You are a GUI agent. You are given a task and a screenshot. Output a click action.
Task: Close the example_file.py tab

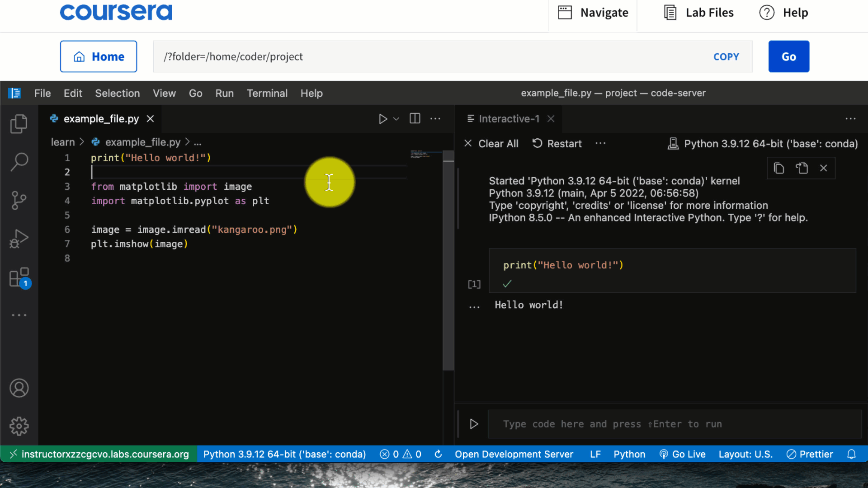point(150,118)
